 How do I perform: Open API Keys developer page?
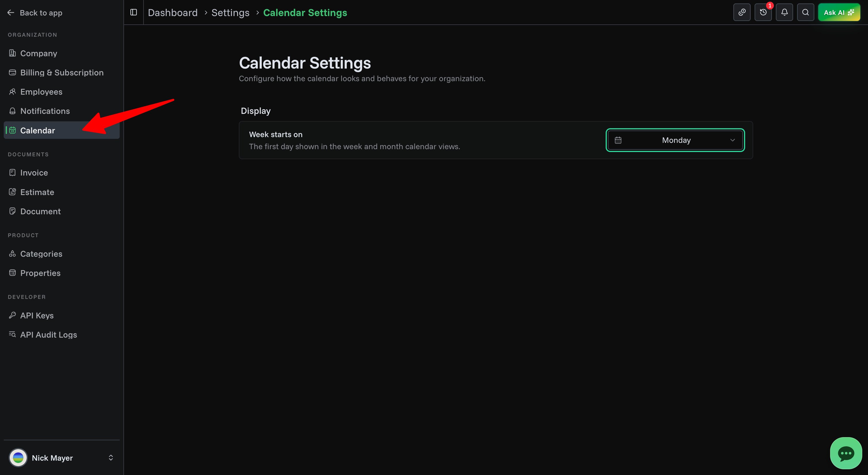[x=62, y=315]
